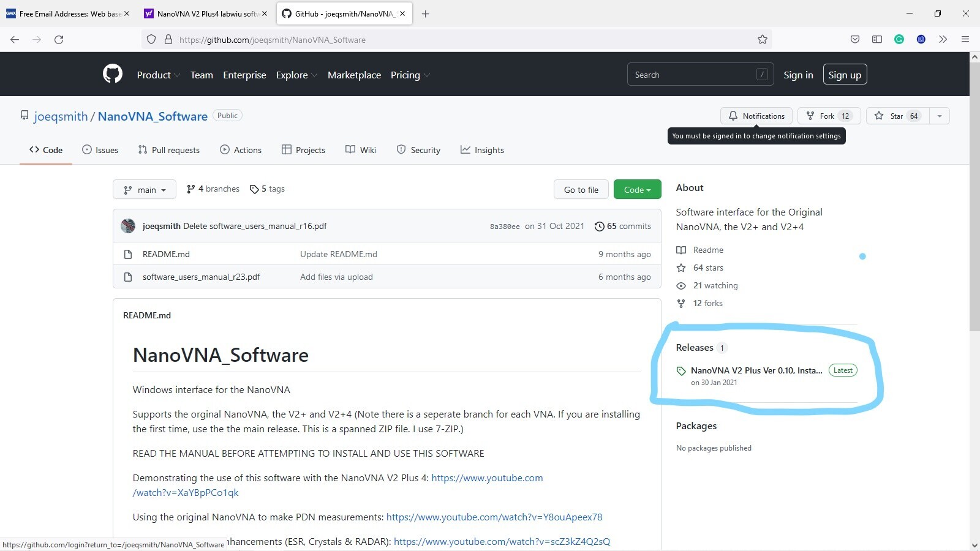Focus the GitHub search field
Viewport: 980px width, 551px height.
700,75
